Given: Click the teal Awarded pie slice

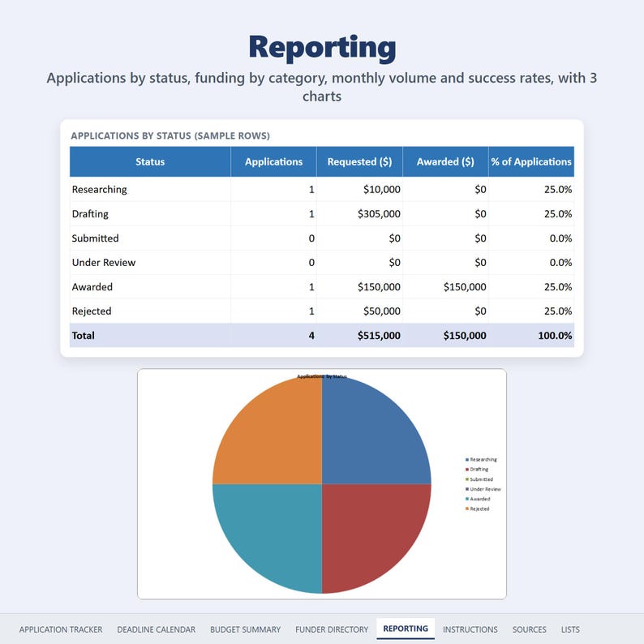Looking at the screenshot, I should click(x=275, y=530).
